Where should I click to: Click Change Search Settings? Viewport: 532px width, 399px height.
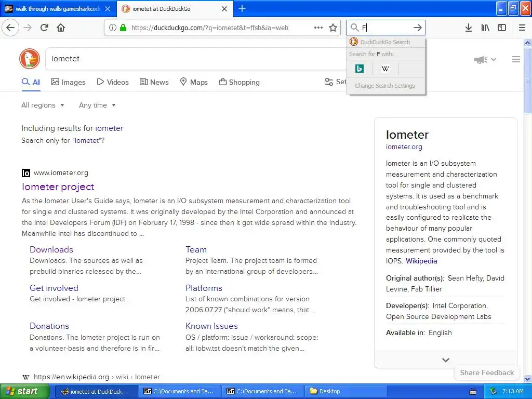(x=385, y=86)
